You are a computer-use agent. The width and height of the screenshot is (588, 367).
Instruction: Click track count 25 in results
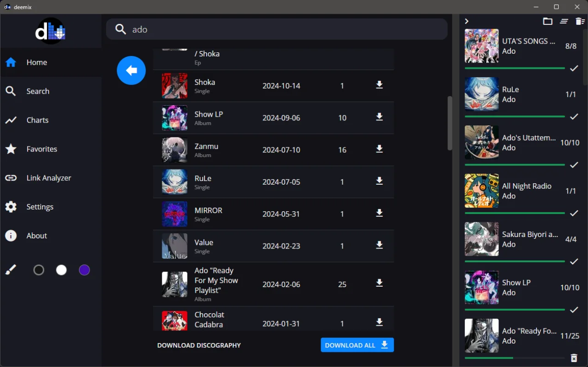coord(342,284)
